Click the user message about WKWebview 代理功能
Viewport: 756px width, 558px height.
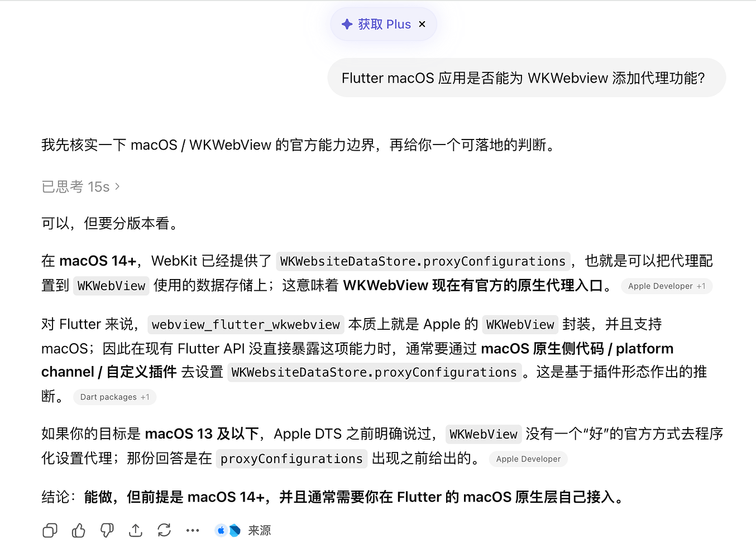(527, 78)
